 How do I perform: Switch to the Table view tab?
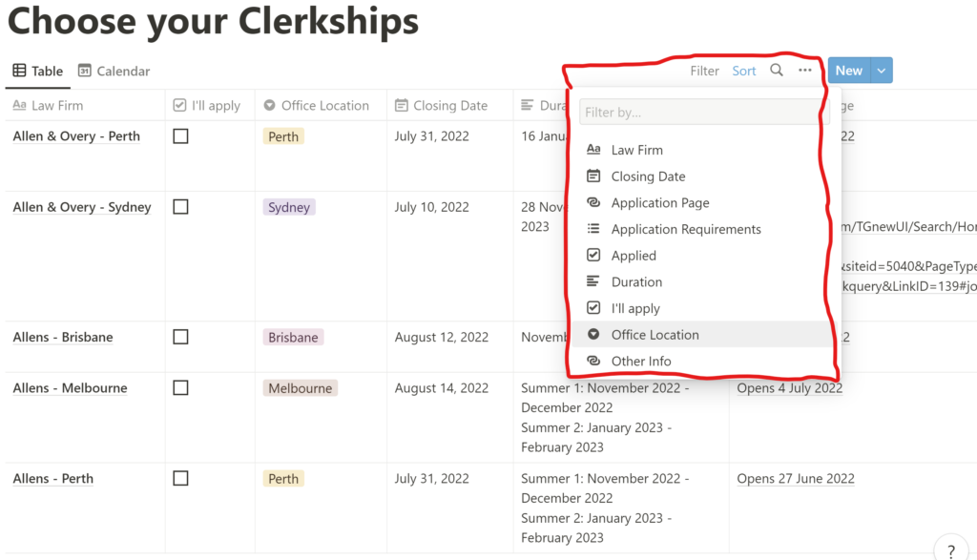(38, 71)
